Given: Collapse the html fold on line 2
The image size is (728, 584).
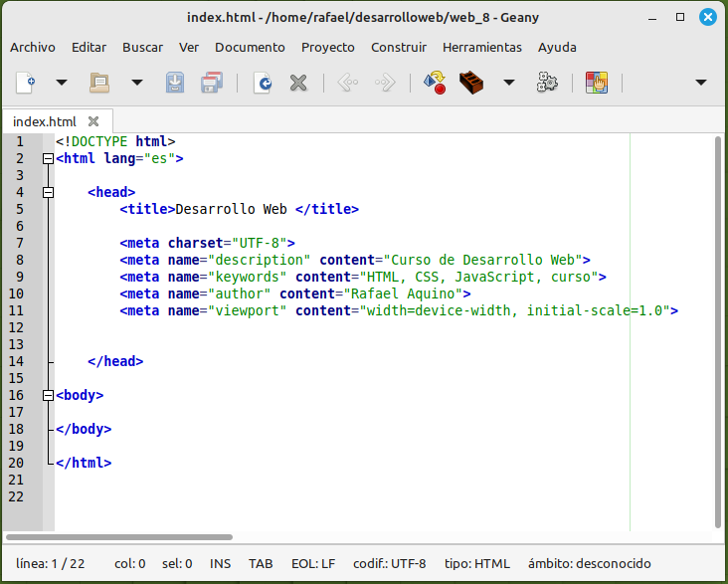Looking at the screenshot, I should point(48,159).
